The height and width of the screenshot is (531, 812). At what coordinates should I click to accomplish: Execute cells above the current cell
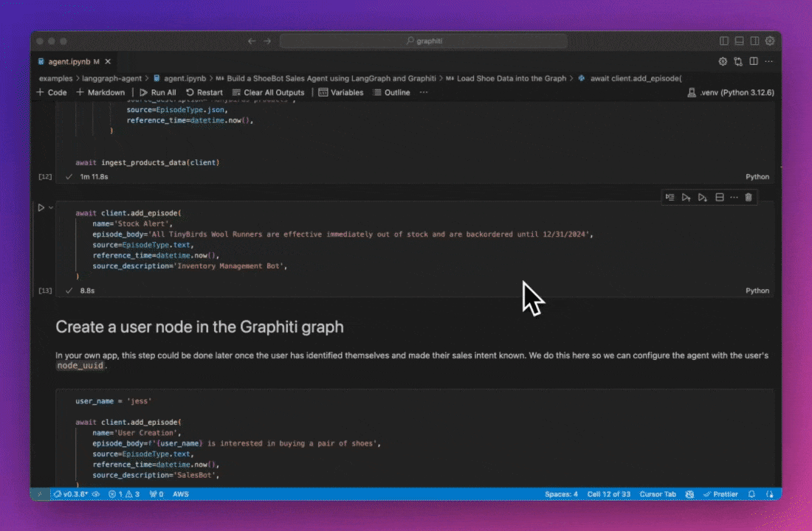pos(686,197)
